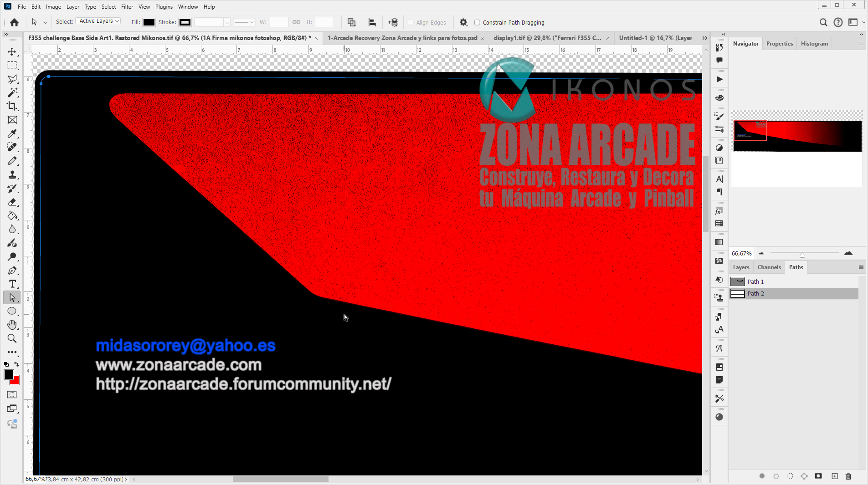Screen dimensions: 868x485
Task: Select the Move tool
Action: (x=12, y=51)
